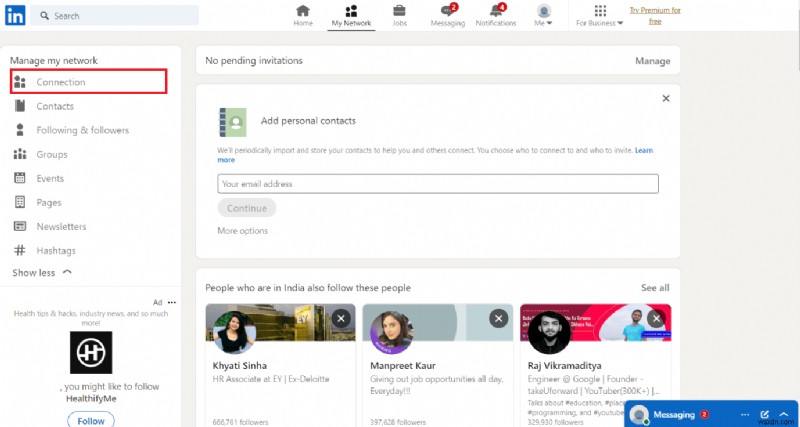
Task: Click the Hashtags icon
Action: click(x=20, y=250)
